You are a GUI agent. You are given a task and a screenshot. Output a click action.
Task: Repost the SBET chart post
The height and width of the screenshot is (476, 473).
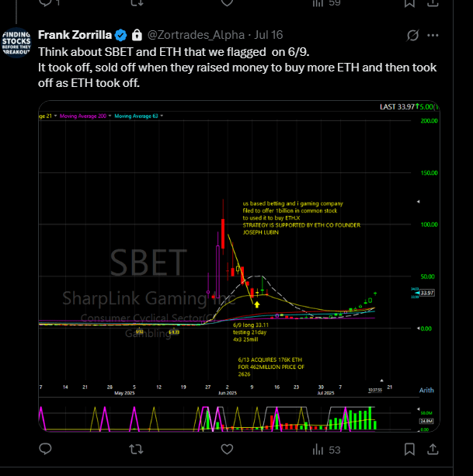pyautogui.click(x=136, y=450)
